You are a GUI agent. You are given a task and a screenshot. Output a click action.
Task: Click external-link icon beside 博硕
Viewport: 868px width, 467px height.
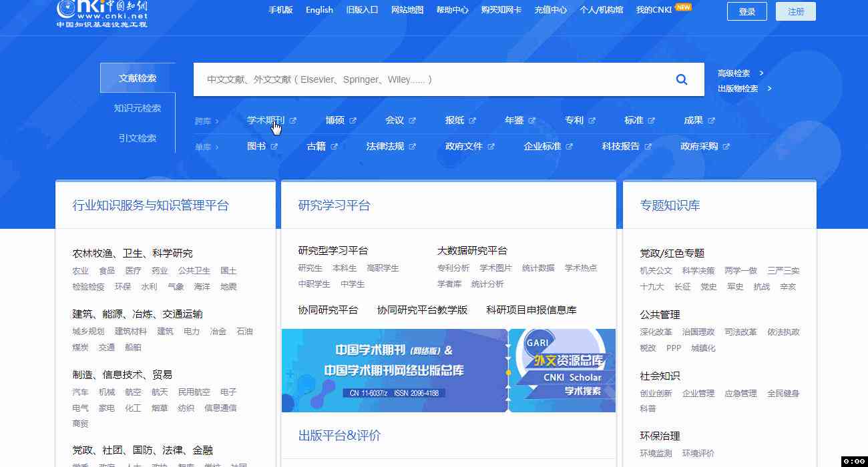tap(353, 121)
